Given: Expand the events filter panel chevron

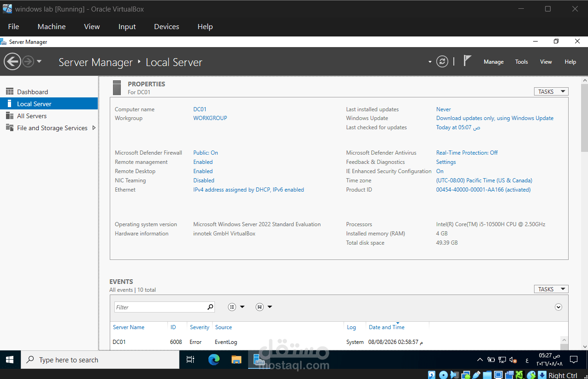Looking at the screenshot, I should 558,307.
